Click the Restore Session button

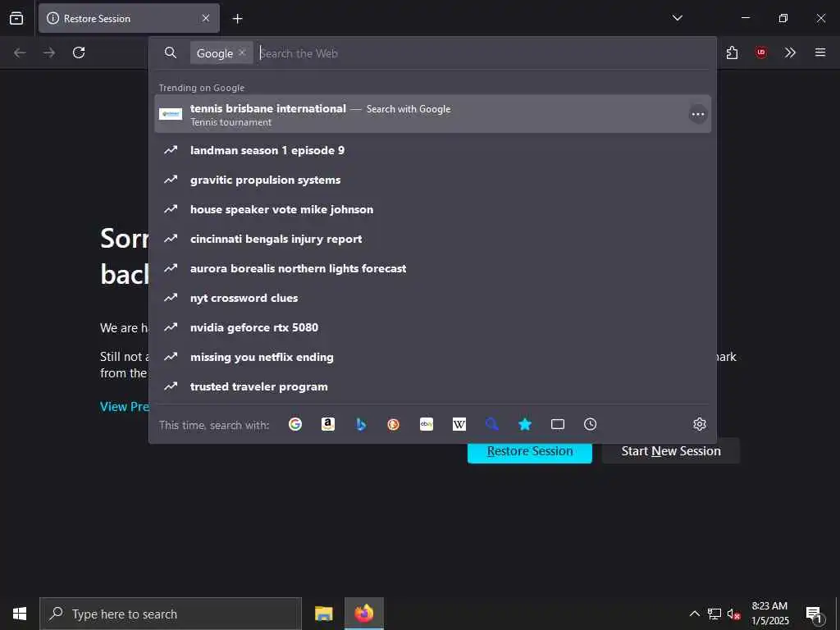[x=529, y=453]
